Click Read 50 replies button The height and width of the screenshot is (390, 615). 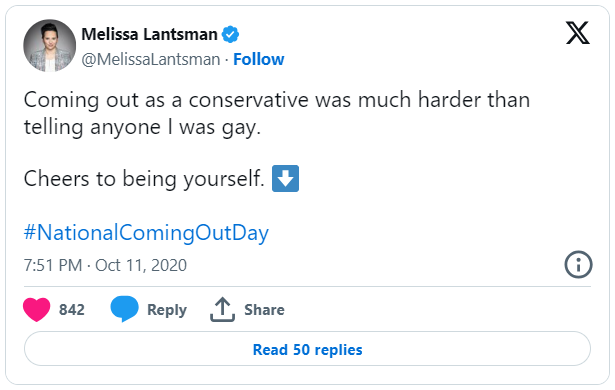[308, 349]
